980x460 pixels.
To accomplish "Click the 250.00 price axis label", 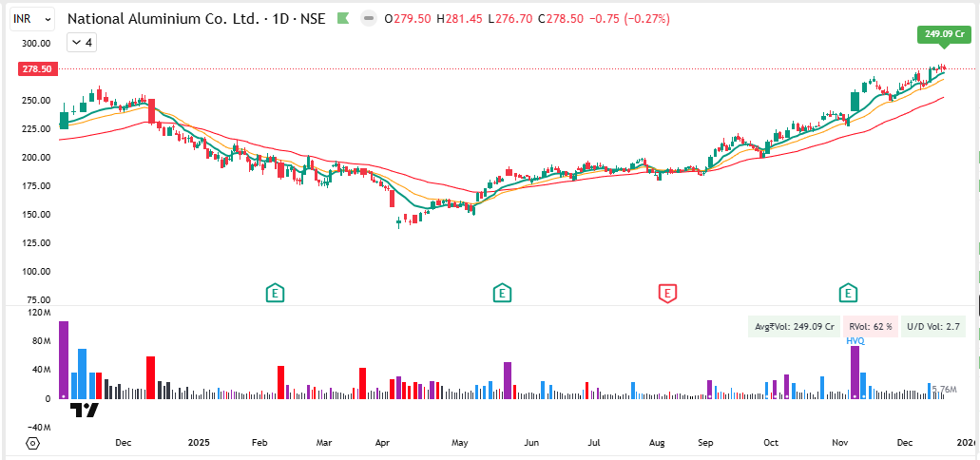I will pyautogui.click(x=37, y=101).
